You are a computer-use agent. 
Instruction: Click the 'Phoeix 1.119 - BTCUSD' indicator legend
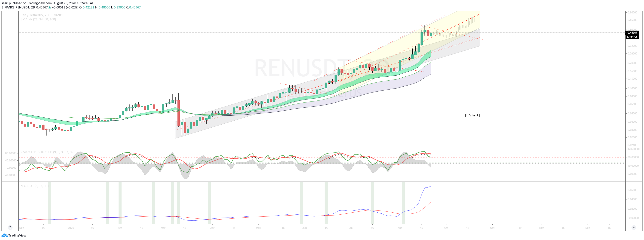pos(46,152)
